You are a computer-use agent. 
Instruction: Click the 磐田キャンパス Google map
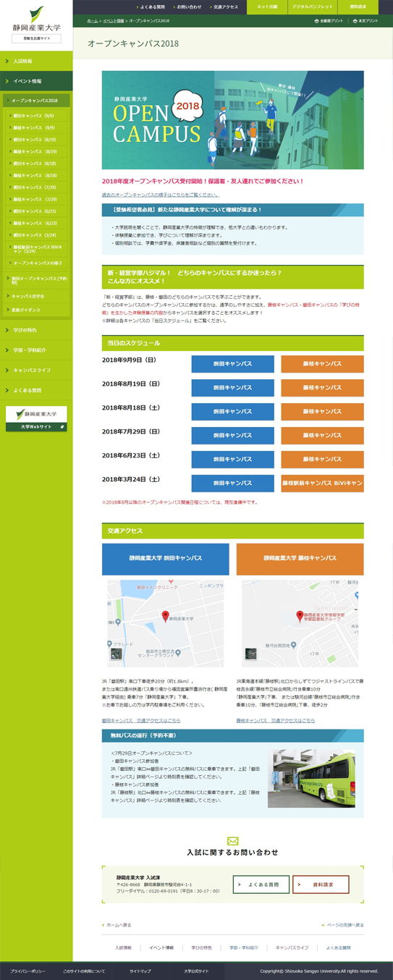pos(166,623)
